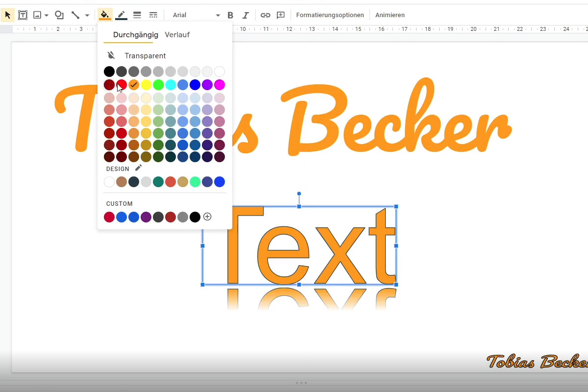Open the Arial font dropdown
Image resolution: width=588 pixels, height=392 pixels.
point(196,15)
